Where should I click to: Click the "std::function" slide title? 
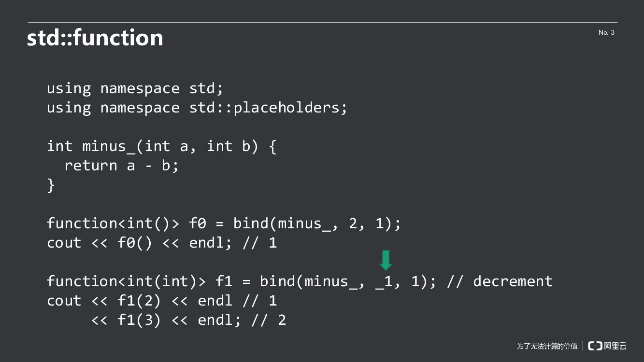(95, 38)
